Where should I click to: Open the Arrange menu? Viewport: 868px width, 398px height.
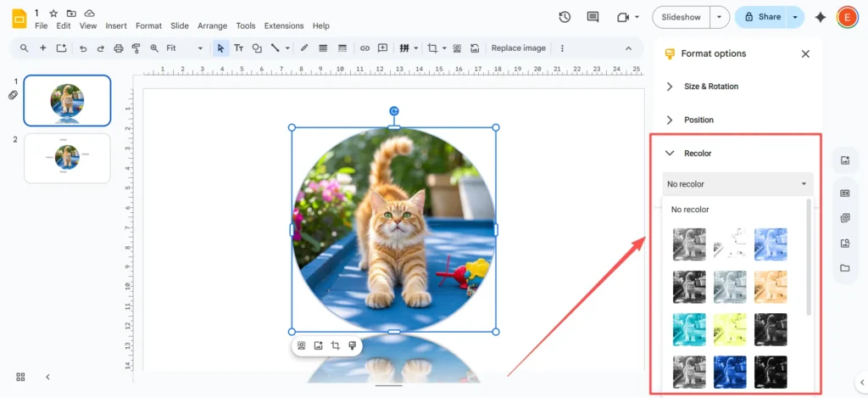point(213,26)
